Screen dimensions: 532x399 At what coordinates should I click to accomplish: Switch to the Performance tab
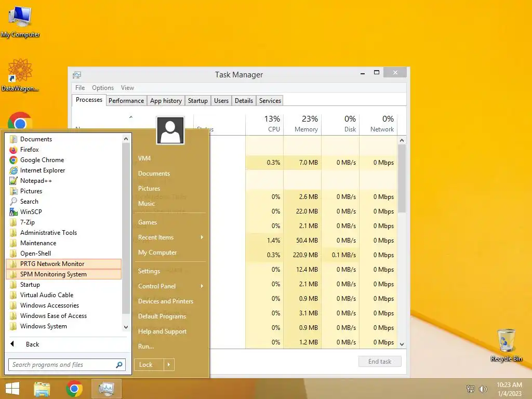pyautogui.click(x=126, y=101)
